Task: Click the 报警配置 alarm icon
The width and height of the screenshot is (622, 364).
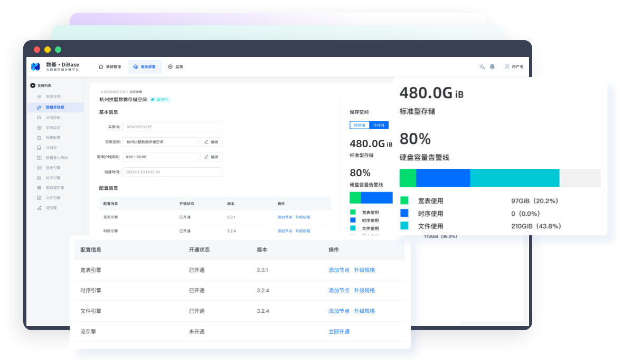Action: (39, 138)
